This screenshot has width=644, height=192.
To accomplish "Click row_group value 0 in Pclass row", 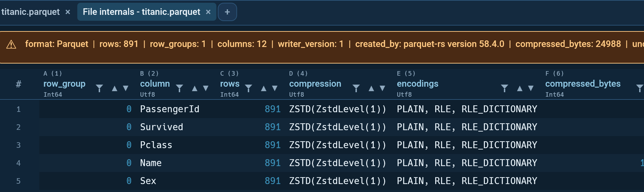I will click(x=129, y=145).
